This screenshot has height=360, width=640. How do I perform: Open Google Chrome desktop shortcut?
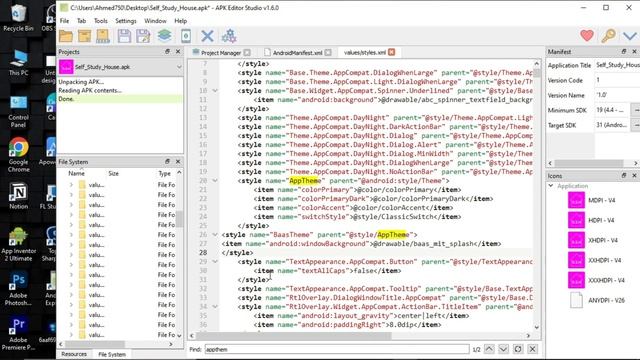[18, 155]
